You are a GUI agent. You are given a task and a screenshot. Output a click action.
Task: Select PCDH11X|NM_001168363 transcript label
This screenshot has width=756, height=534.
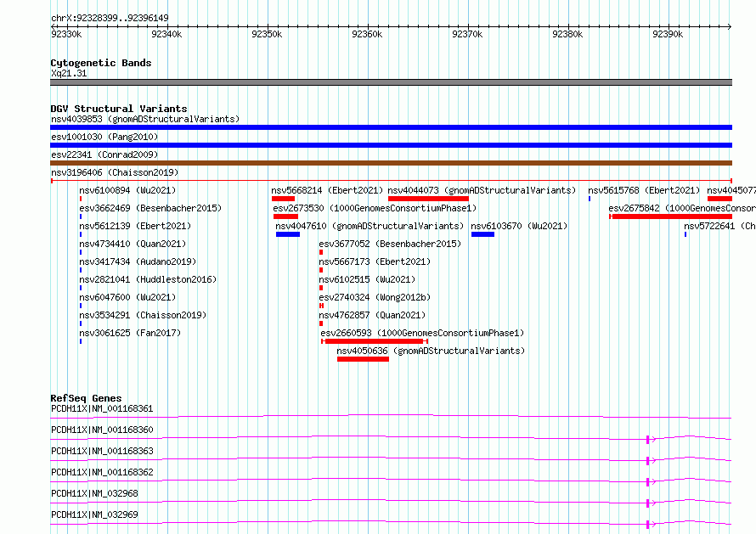tap(102, 451)
